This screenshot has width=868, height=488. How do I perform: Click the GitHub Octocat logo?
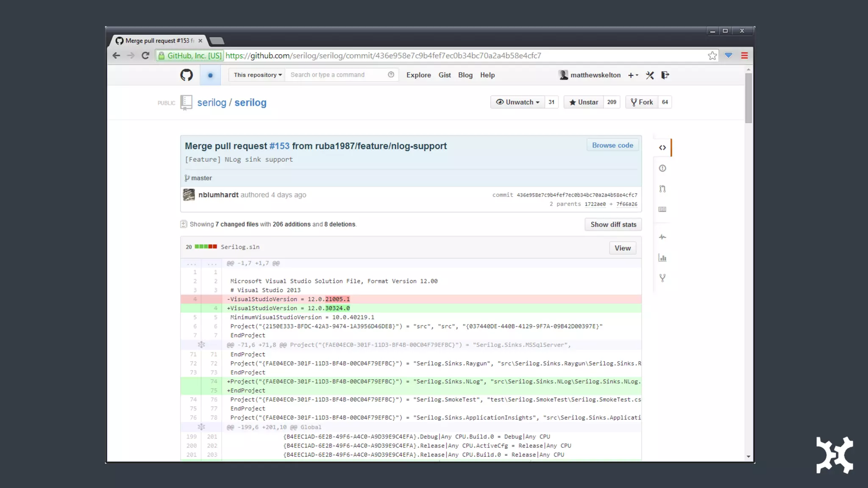186,75
